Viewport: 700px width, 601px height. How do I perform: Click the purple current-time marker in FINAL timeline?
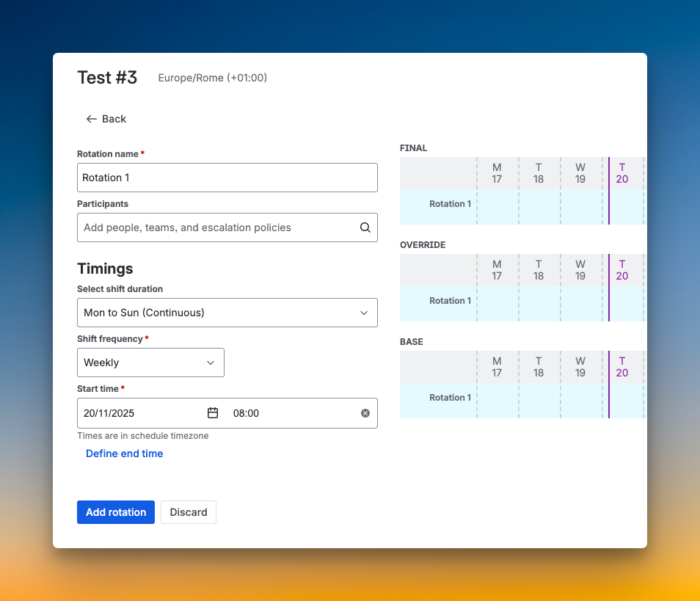[x=608, y=191]
